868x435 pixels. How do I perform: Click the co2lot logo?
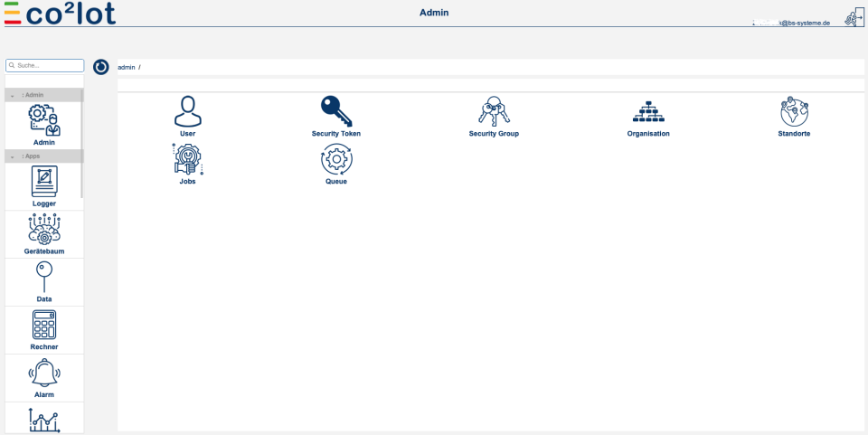[x=60, y=14]
